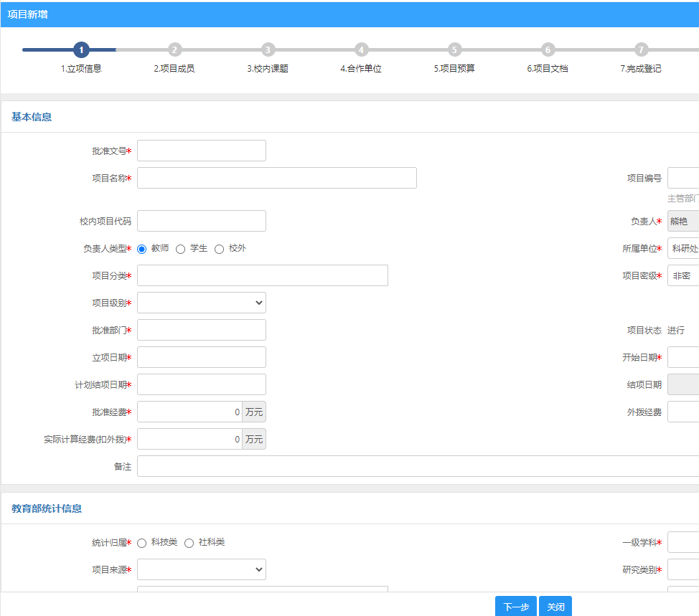Pick 科技类 for 统计归属

[142, 543]
